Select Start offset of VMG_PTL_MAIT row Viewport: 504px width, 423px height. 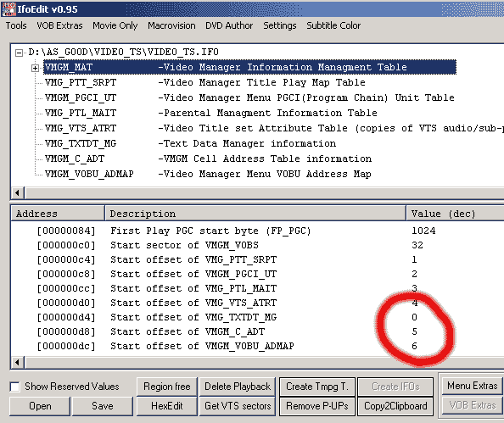(257, 288)
